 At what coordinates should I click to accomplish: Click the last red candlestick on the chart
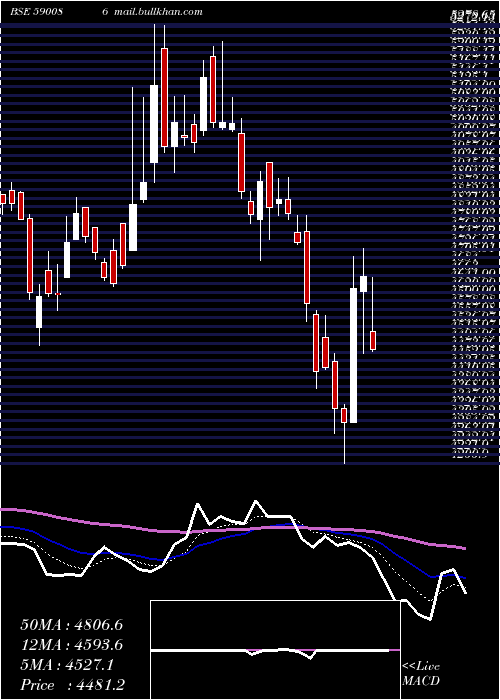pyautogui.click(x=373, y=341)
